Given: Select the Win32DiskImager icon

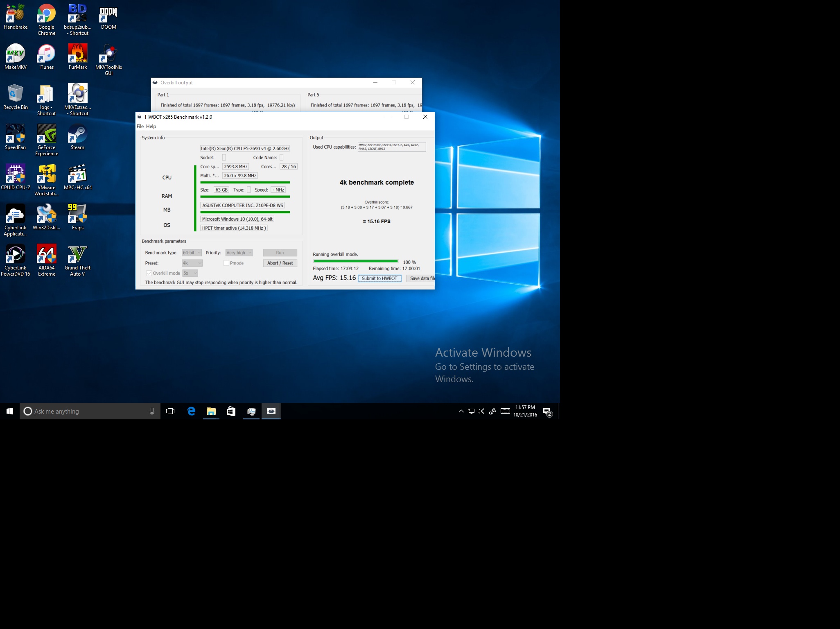Looking at the screenshot, I should tap(46, 217).
